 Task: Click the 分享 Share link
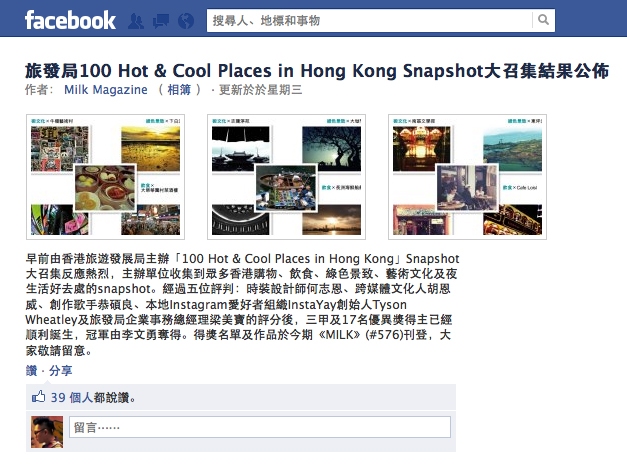coord(61,371)
